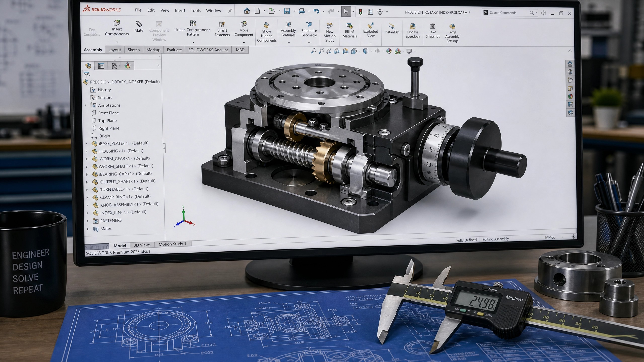The height and width of the screenshot is (362, 644).
Task: Open the DisplayManager panel tab
Action: 128,66
